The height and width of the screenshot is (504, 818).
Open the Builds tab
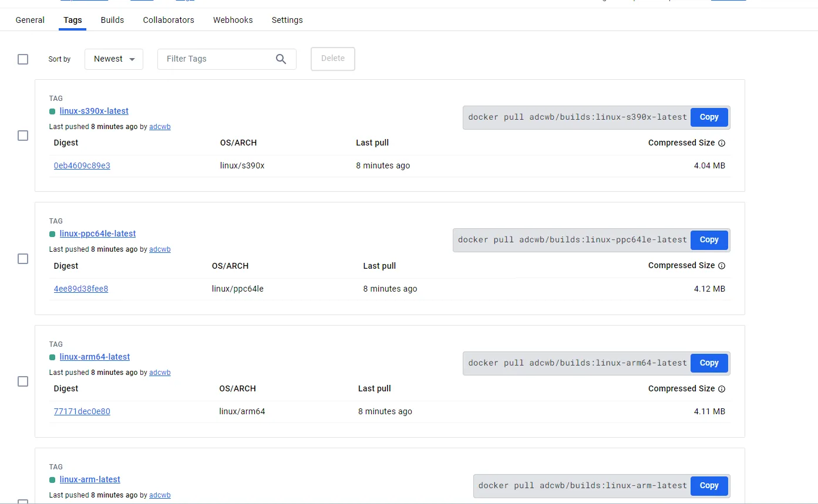pyautogui.click(x=112, y=20)
